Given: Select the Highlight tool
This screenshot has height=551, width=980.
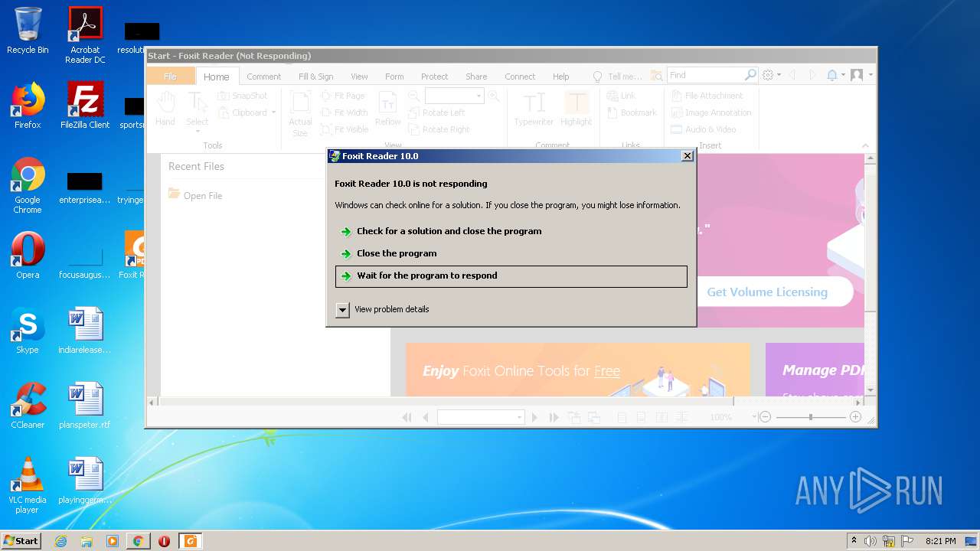Looking at the screenshot, I should [576, 109].
